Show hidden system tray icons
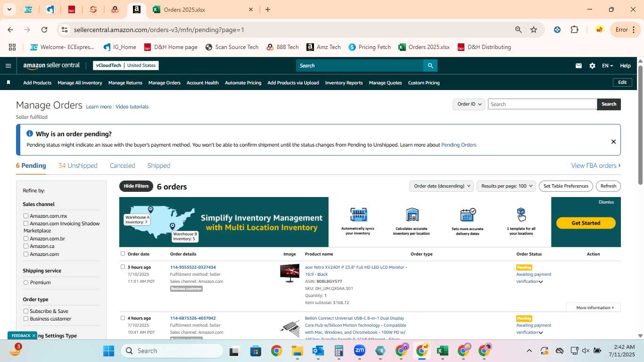Viewport: 644px width, 362px height. 529,351
